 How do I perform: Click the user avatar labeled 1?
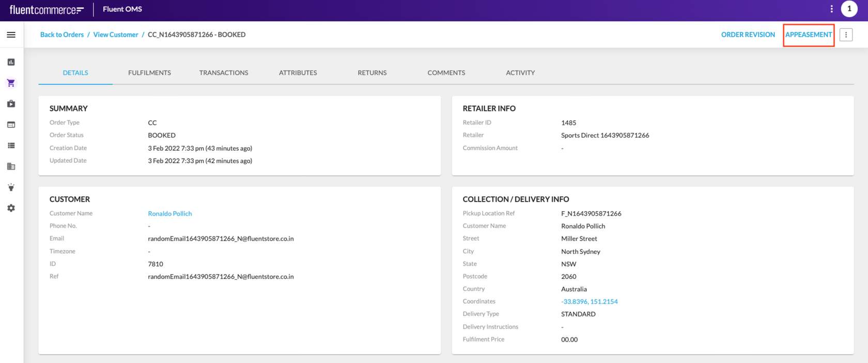click(849, 9)
